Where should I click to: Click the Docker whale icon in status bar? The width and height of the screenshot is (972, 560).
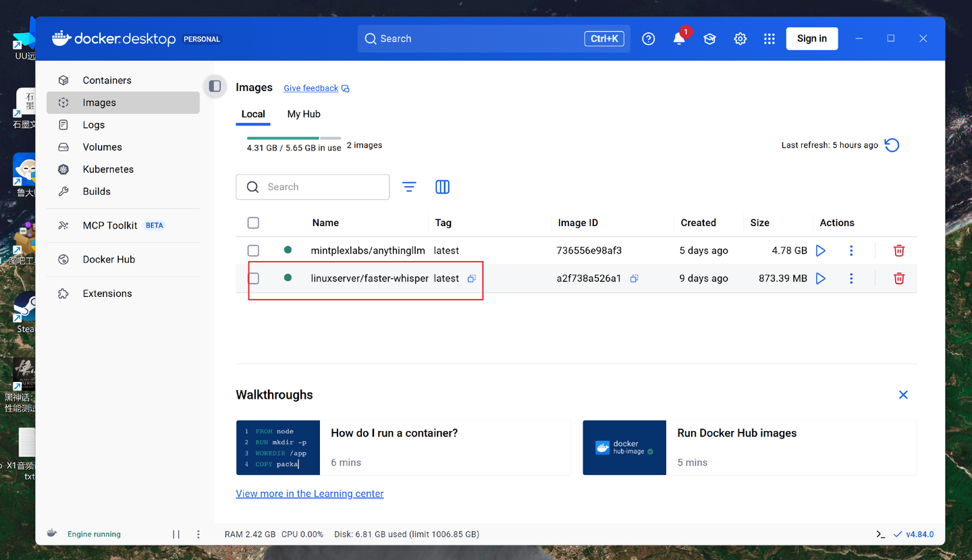click(x=52, y=534)
